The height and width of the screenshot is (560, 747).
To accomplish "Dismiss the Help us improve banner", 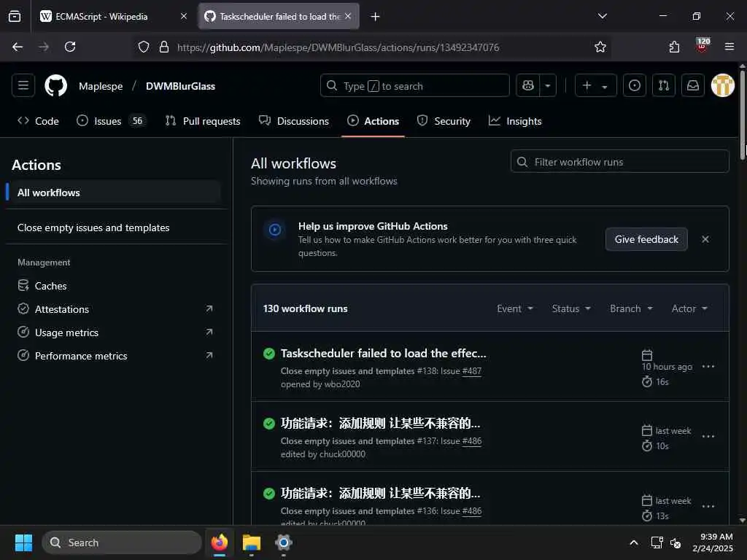I will (705, 239).
